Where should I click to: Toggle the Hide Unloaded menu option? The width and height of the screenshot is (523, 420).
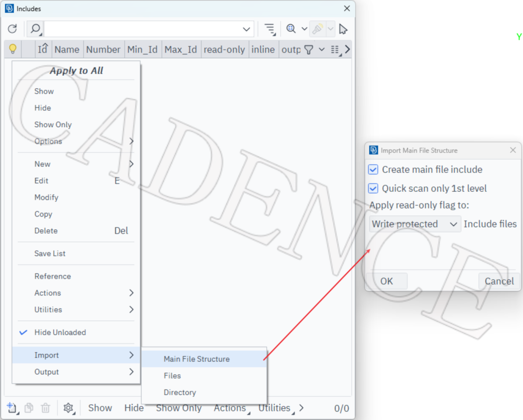click(76, 333)
